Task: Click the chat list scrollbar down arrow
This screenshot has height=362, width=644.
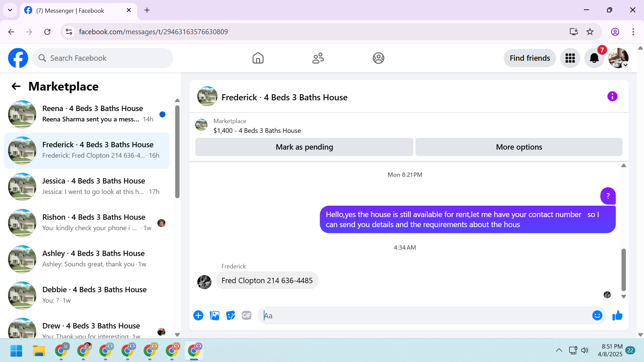Action: tap(177, 334)
